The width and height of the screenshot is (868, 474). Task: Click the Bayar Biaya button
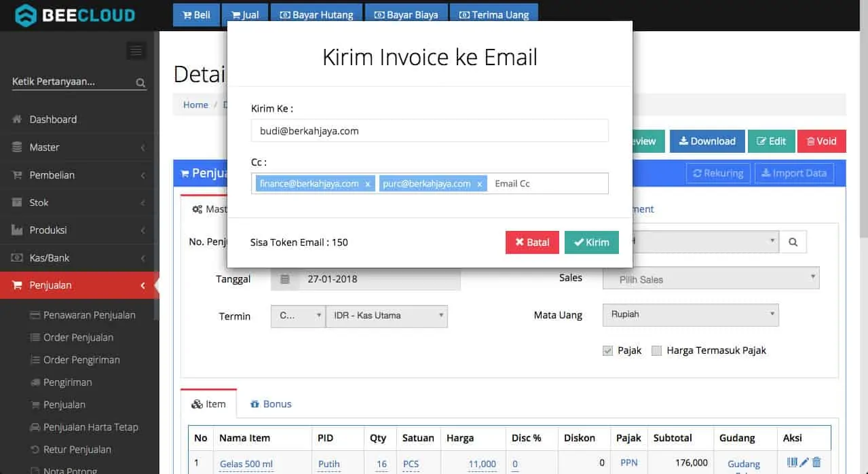407,15
